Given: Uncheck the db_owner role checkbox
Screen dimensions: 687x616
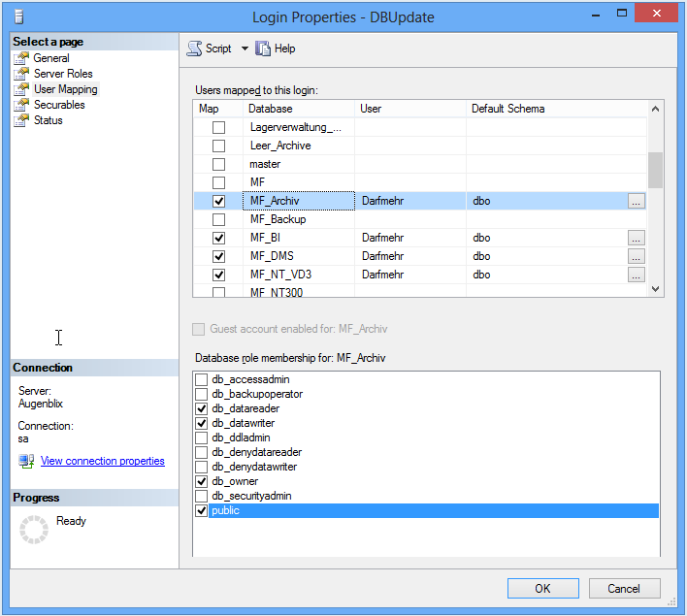Looking at the screenshot, I should 202,481.
